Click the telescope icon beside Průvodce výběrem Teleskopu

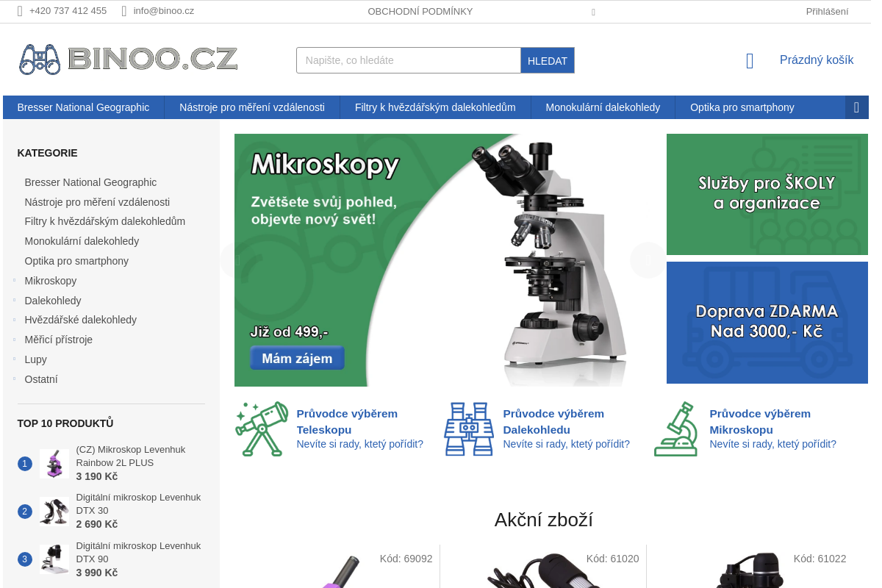[261, 429]
